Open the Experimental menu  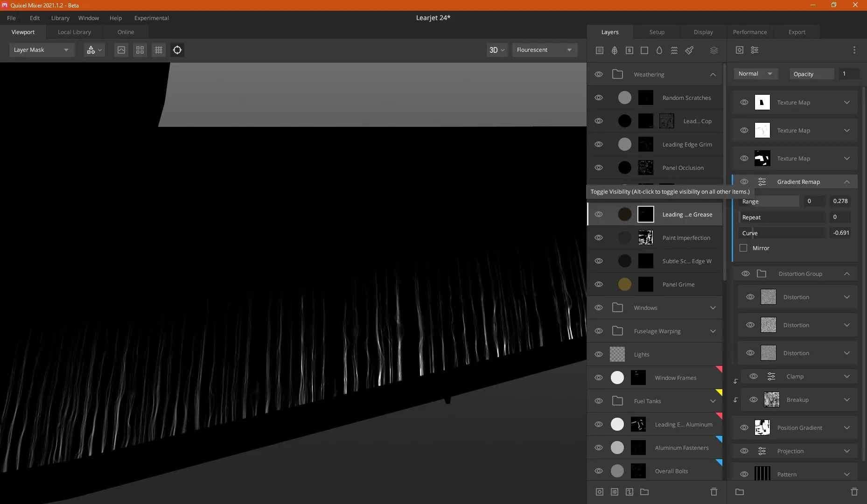tap(152, 18)
